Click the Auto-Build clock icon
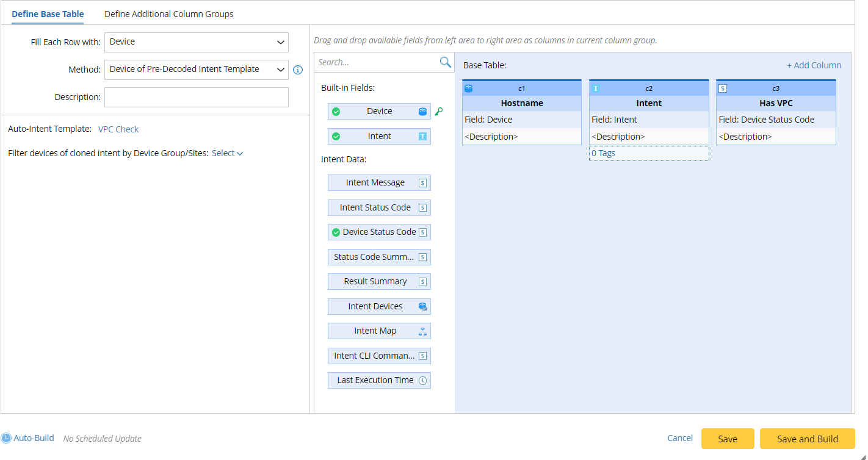 click(6, 438)
